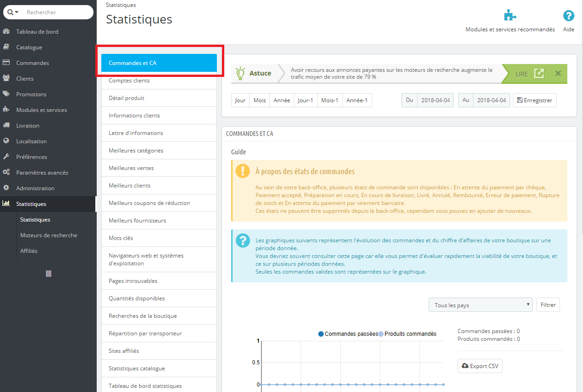Open the LIRE external link icon
This screenshot has width=583, height=392.
(x=539, y=73)
